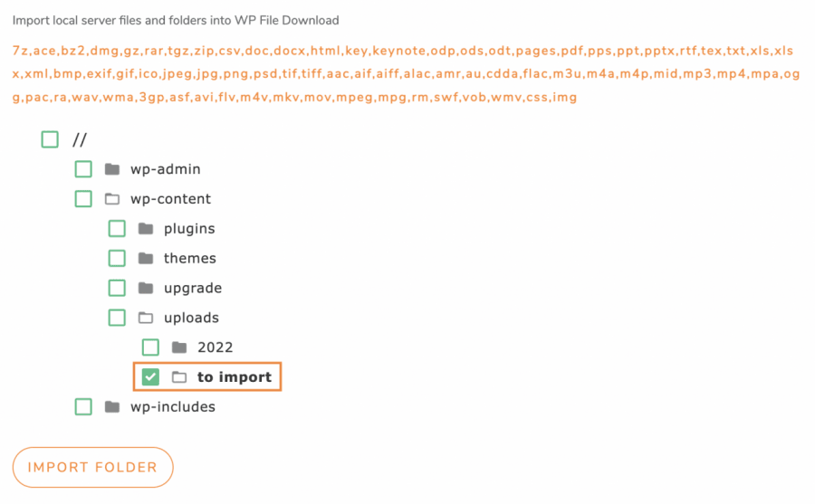Collapse the uploads folder label
Viewport: 815px width, 504px height.
[191, 318]
